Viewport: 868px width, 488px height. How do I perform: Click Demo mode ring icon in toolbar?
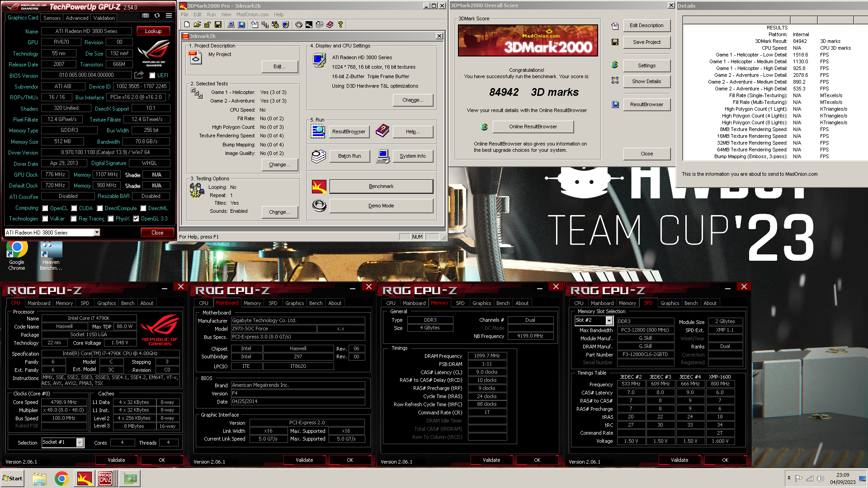click(299, 24)
